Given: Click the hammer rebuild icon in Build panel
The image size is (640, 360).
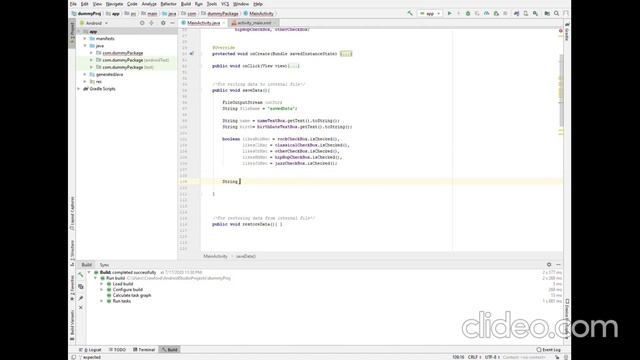Looking at the screenshot, I should click(x=81, y=275).
